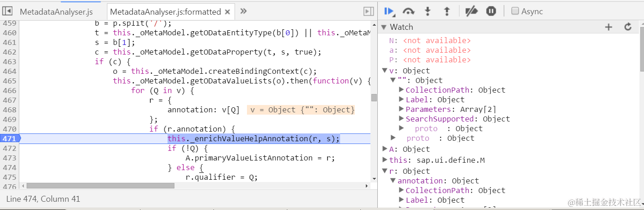Collapse the "": Object node
The width and height of the screenshot is (644, 210).
point(393,80)
